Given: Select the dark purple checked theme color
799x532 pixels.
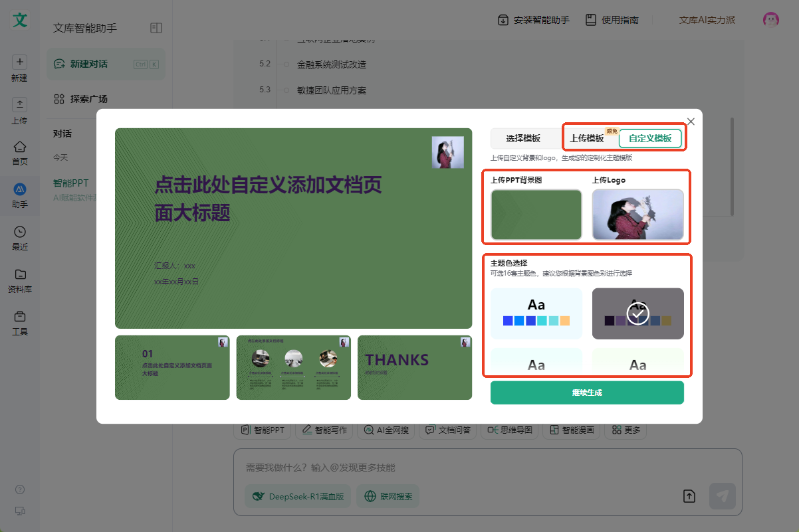Looking at the screenshot, I should [x=637, y=313].
